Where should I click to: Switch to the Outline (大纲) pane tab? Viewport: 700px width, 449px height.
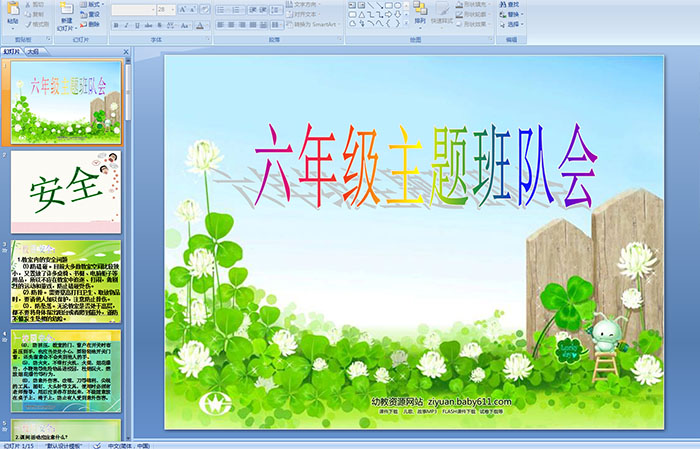click(33, 52)
